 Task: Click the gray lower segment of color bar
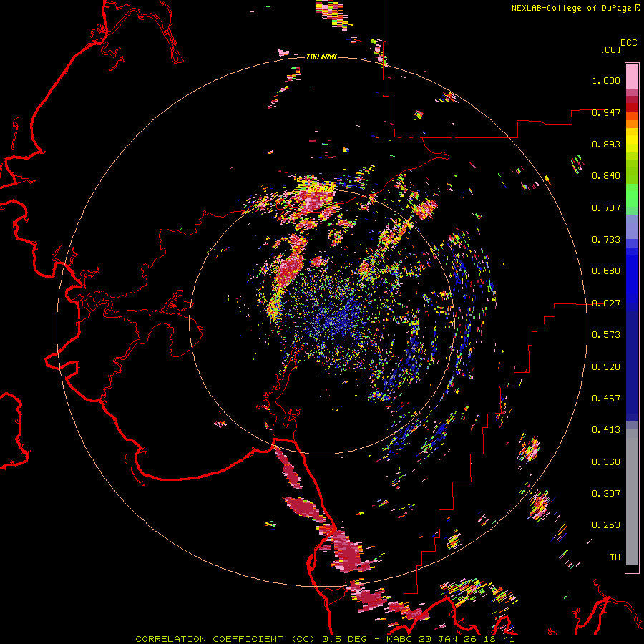pyautogui.click(x=632, y=497)
